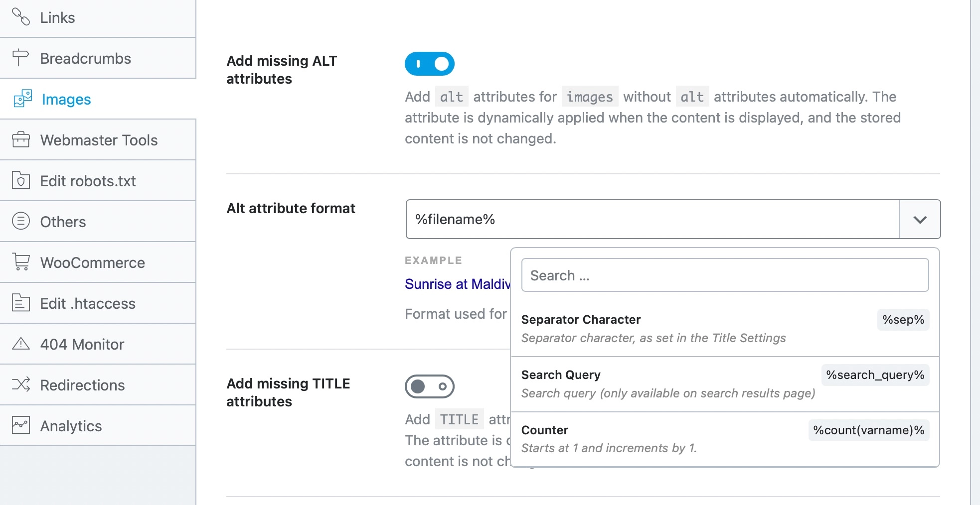Viewport: 980px width, 505px height.
Task: Click the 404 Monitor warning triangle icon
Action: (x=21, y=344)
